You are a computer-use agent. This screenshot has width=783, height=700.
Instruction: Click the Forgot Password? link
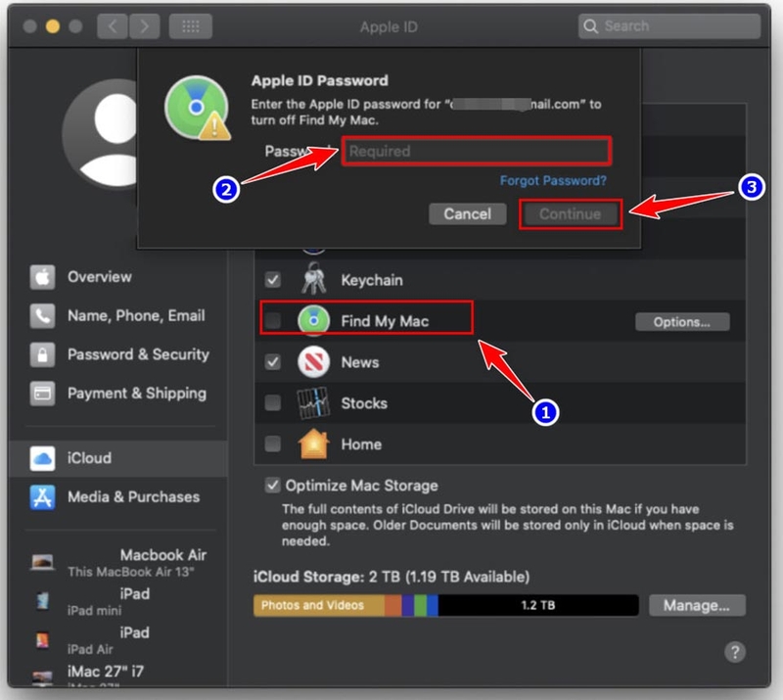point(553,180)
